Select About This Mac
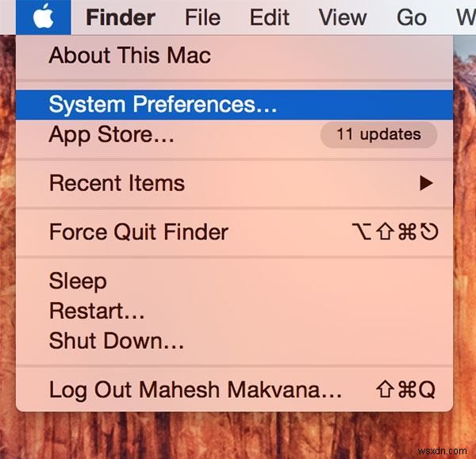 130,55
